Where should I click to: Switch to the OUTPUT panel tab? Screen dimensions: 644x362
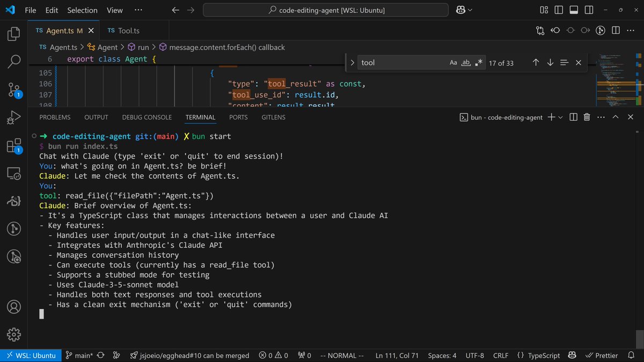click(96, 117)
